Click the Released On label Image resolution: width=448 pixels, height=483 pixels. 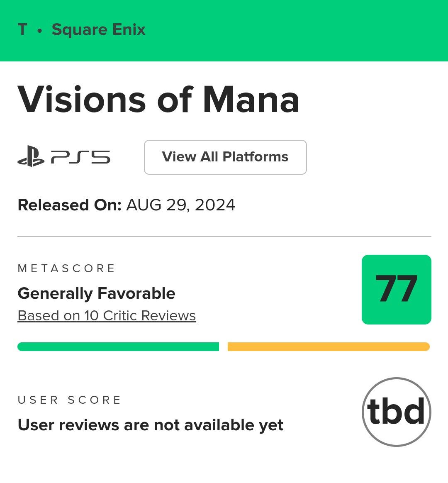coord(69,205)
